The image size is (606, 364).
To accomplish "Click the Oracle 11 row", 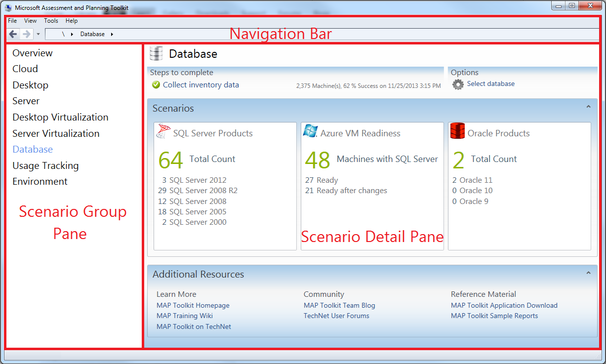I will coord(473,180).
